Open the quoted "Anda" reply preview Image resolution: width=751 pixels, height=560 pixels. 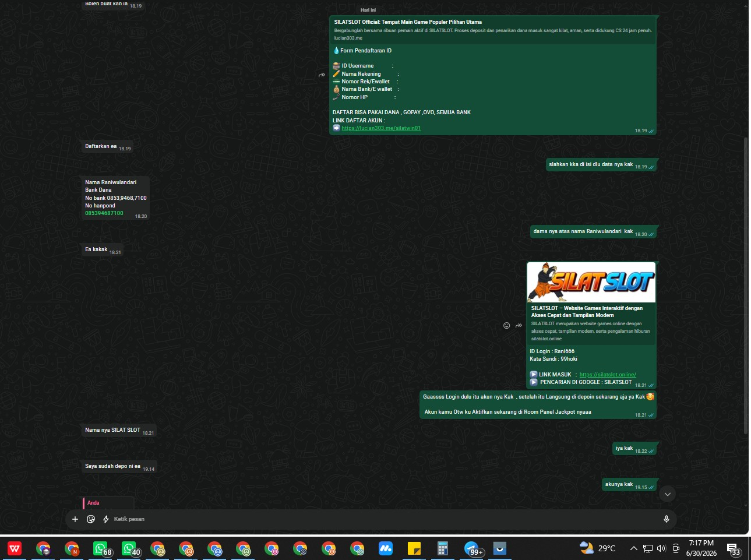tap(108, 503)
